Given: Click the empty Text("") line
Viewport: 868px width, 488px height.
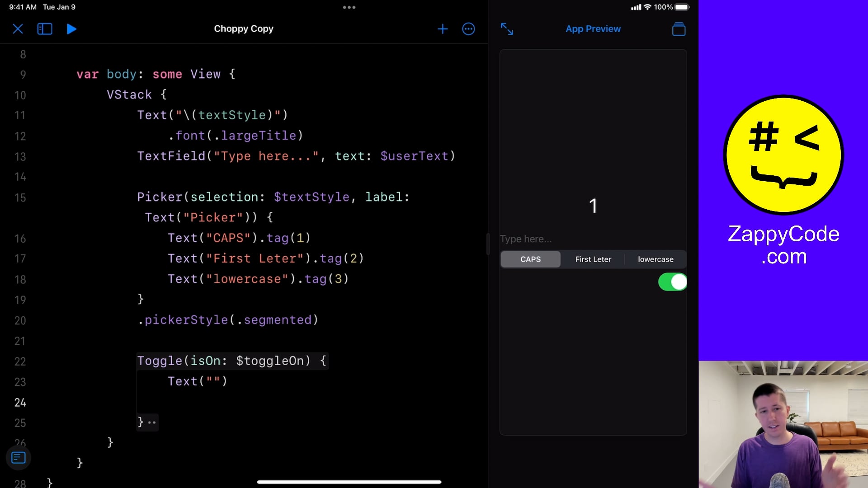Looking at the screenshot, I should [x=198, y=381].
